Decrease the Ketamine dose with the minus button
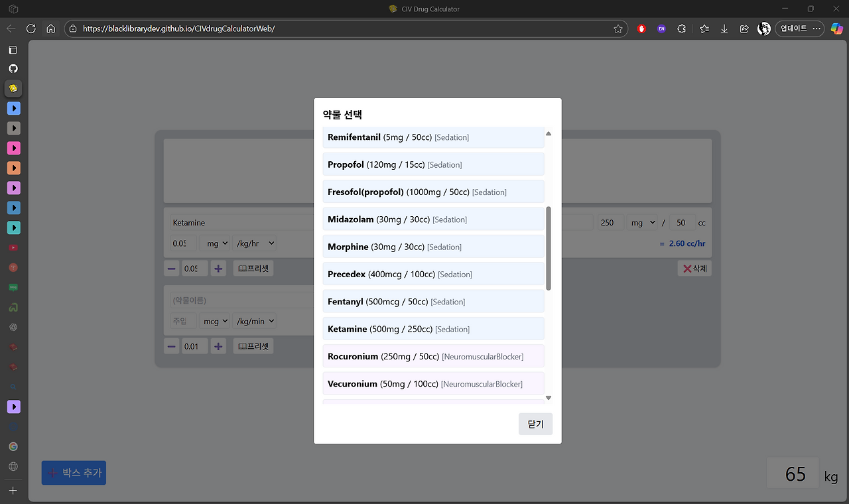The height and width of the screenshot is (504, 849). click(x=172, y=269)
